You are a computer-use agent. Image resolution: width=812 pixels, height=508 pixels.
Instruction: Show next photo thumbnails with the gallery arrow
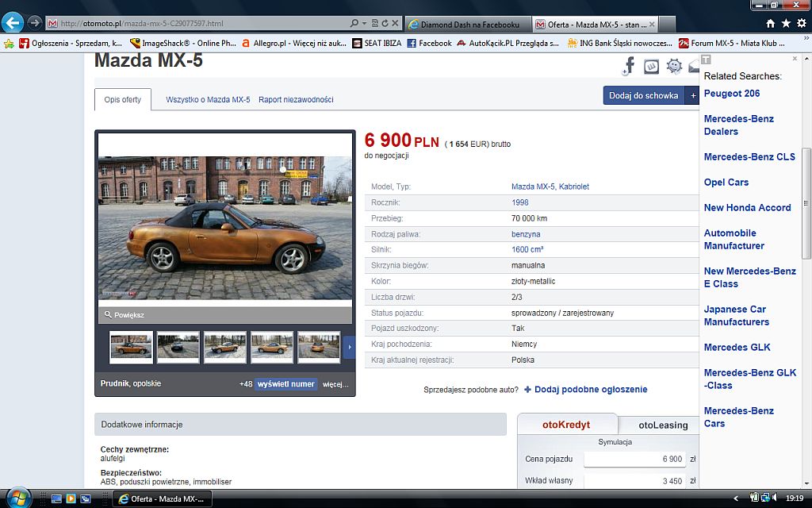(x=350, y=348)
